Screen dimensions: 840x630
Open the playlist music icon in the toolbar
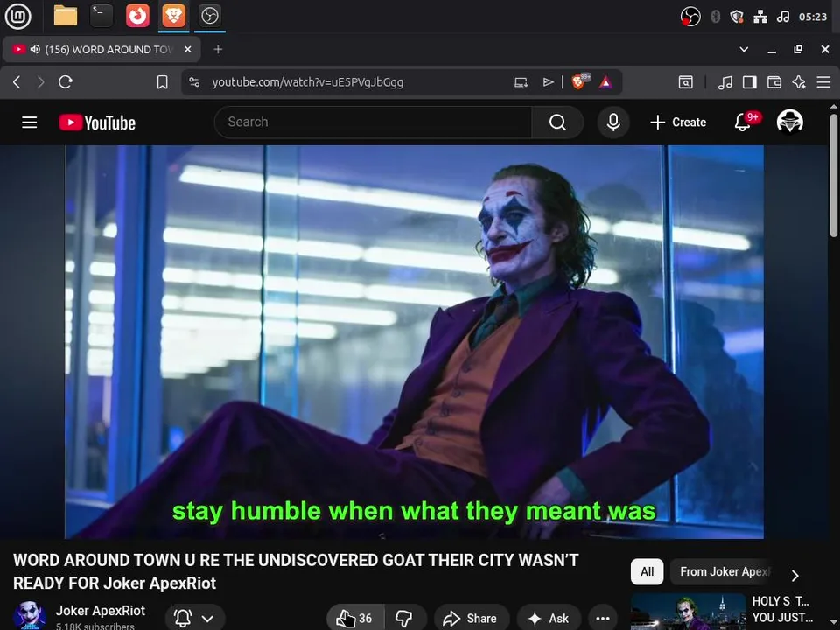(724, 82)
